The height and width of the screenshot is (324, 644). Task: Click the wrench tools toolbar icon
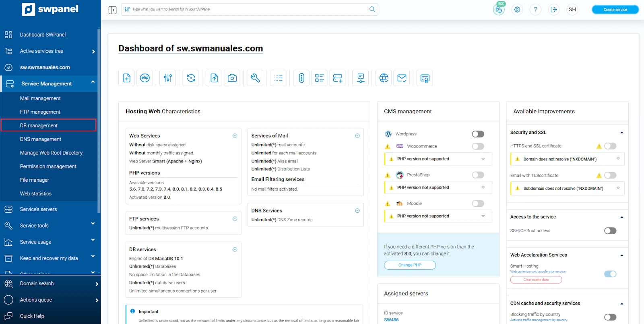pyautogui.click(x=255, y=78)
